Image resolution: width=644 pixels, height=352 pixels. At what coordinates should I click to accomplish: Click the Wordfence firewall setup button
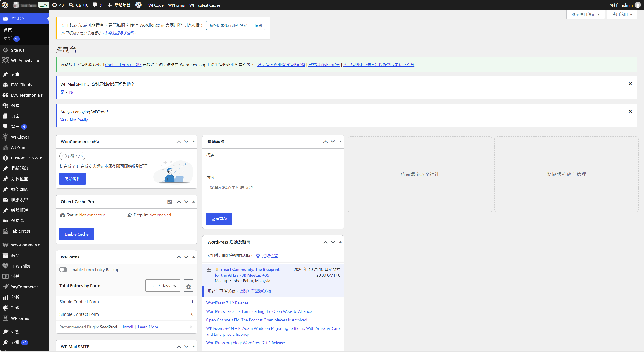(x=228, y=25)
